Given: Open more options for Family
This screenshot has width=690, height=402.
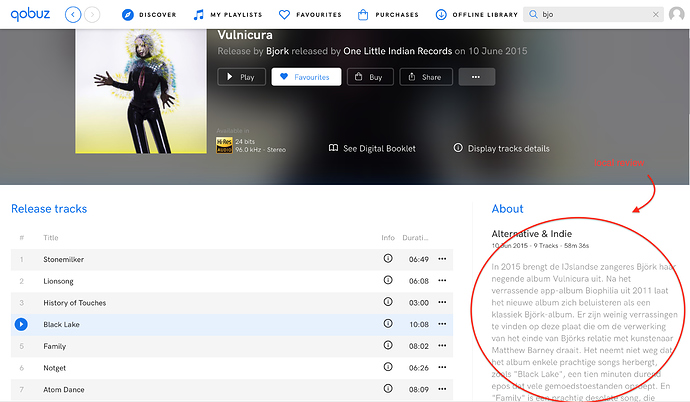Looking at the screenshot, I should (x=442, y=346).
